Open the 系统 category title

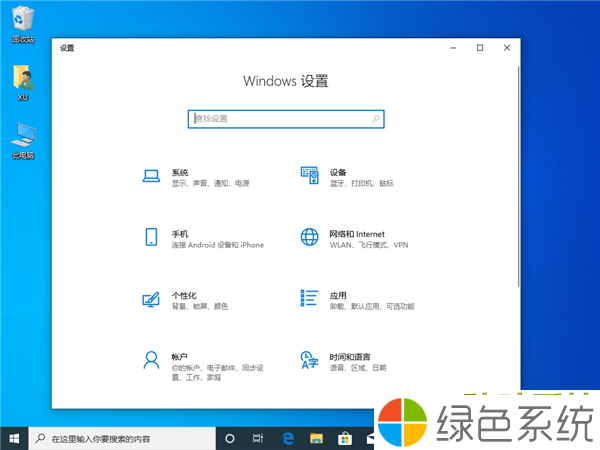(x=180, y=173)
